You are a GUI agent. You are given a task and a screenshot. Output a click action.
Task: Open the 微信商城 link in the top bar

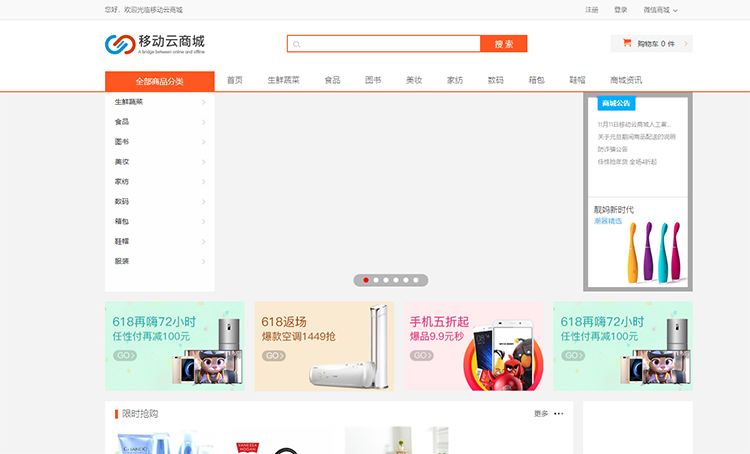tap(656, 10)
